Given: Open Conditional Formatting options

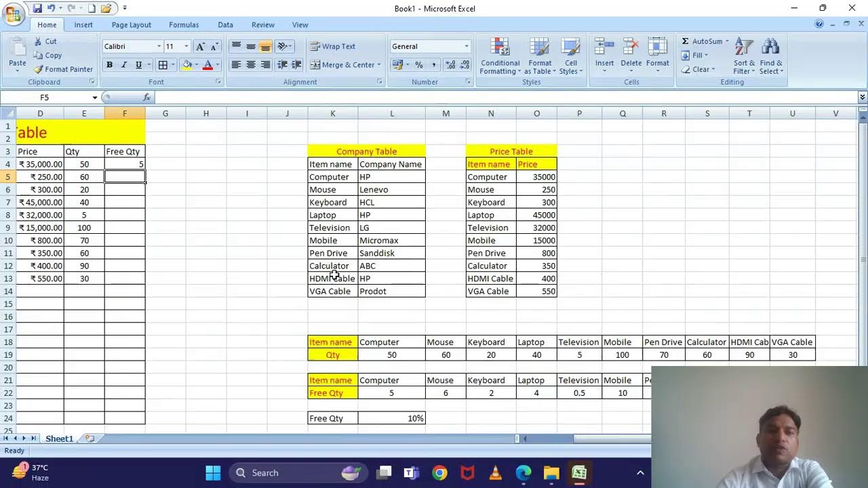Looking at the screenshot, I should [x=500, y=56].
